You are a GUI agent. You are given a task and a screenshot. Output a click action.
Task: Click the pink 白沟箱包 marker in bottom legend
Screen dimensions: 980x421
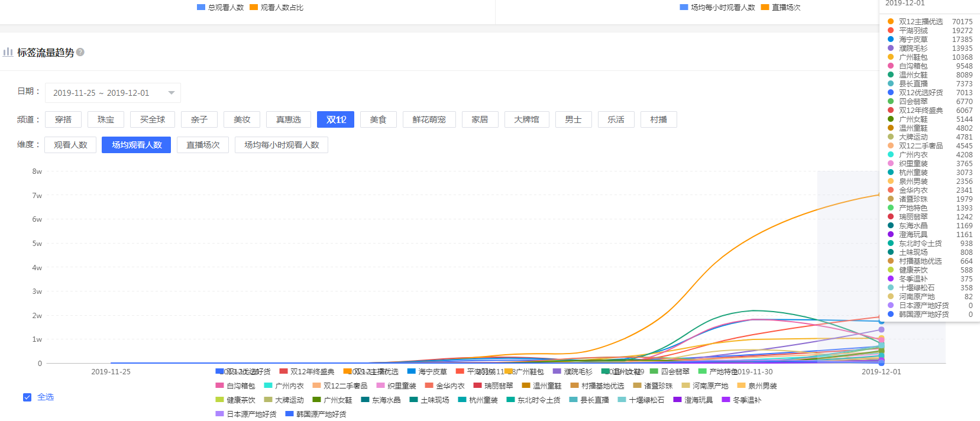pyautogui.click(x=220, y=386)
